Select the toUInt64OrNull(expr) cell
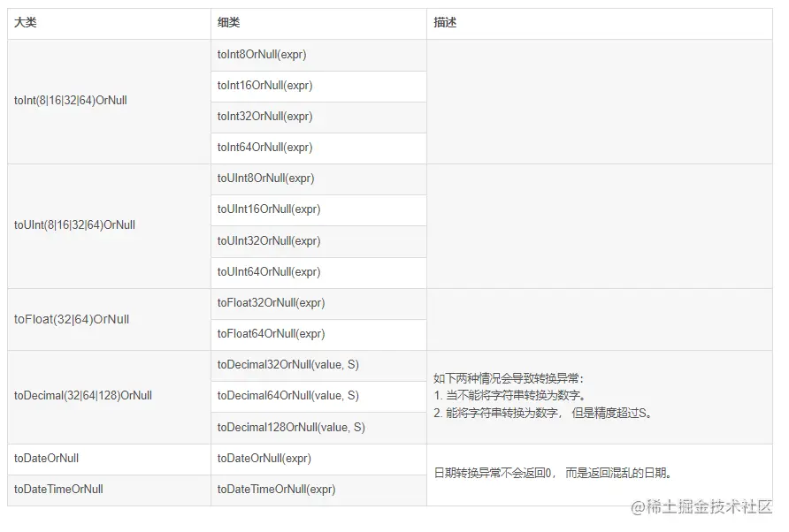The image size is (789, 532). (x=318, y=272)
